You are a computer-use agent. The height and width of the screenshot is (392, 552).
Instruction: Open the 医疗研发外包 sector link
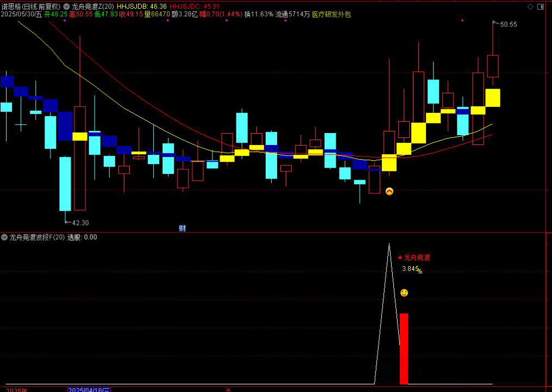pyautogui.click(x=331, y=15)
